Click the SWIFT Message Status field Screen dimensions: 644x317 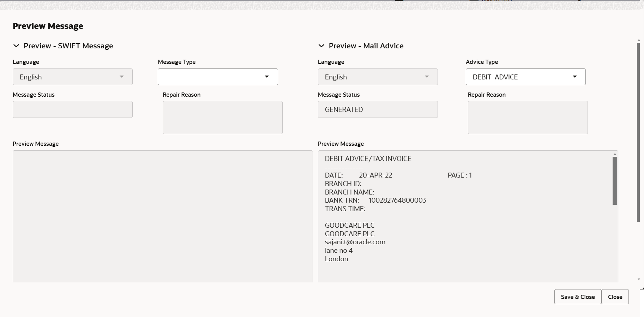(x=73, y=109)
